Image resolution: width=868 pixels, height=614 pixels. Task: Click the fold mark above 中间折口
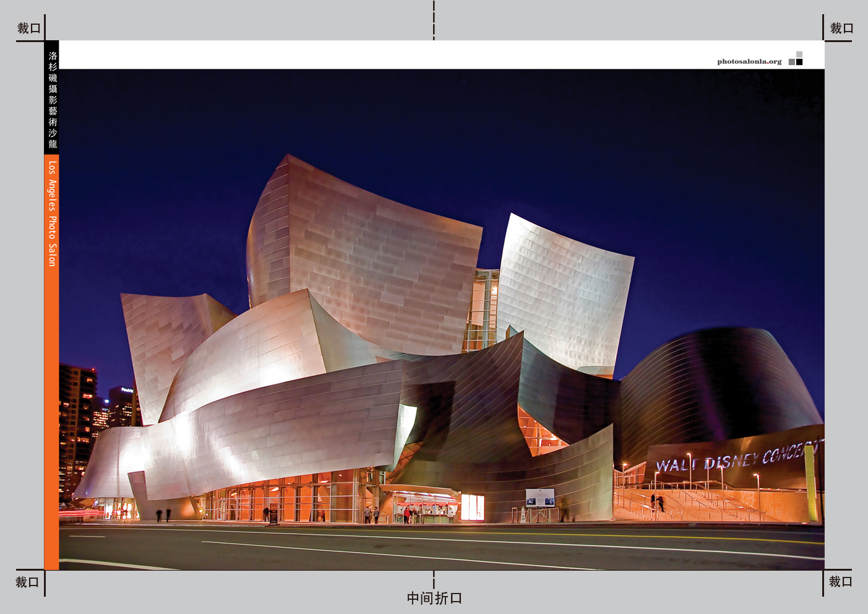point(434,580)
